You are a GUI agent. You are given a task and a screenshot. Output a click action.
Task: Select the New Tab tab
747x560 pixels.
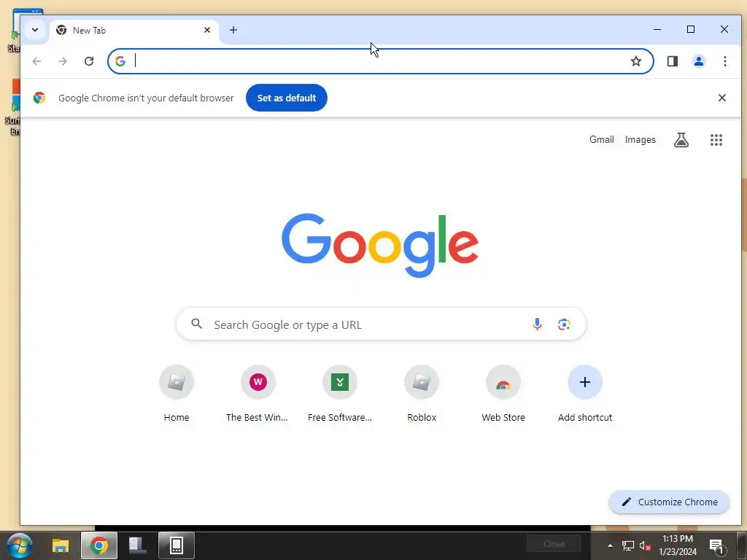point(134,31)
